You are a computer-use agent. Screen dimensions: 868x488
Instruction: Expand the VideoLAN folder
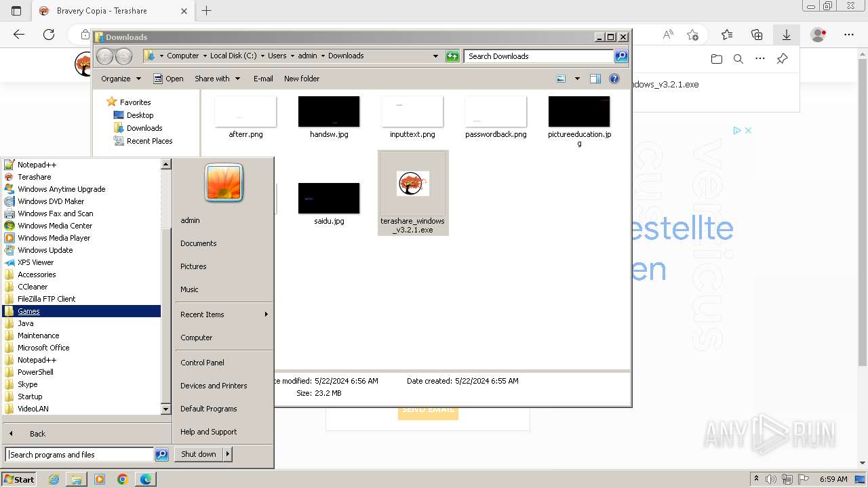pyautogui.click(x=33, y=409)
